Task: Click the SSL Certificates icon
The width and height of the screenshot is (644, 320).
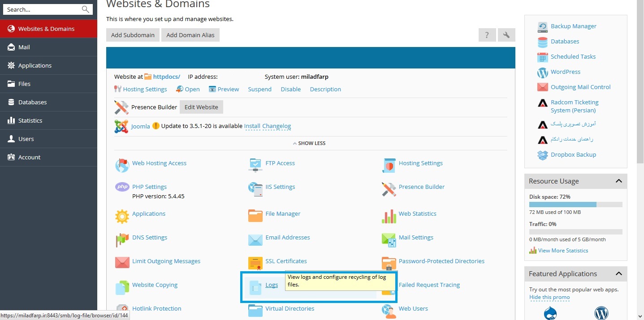Action: (x=255, y=263)
